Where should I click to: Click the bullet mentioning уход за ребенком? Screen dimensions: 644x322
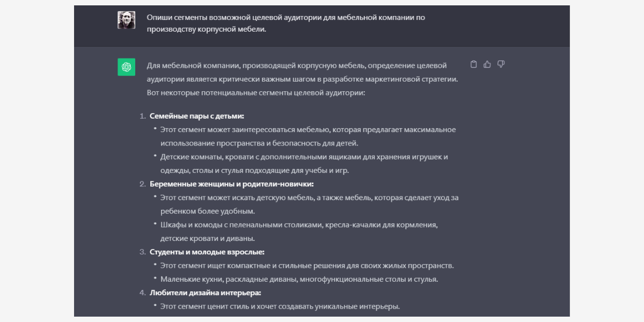309,204
